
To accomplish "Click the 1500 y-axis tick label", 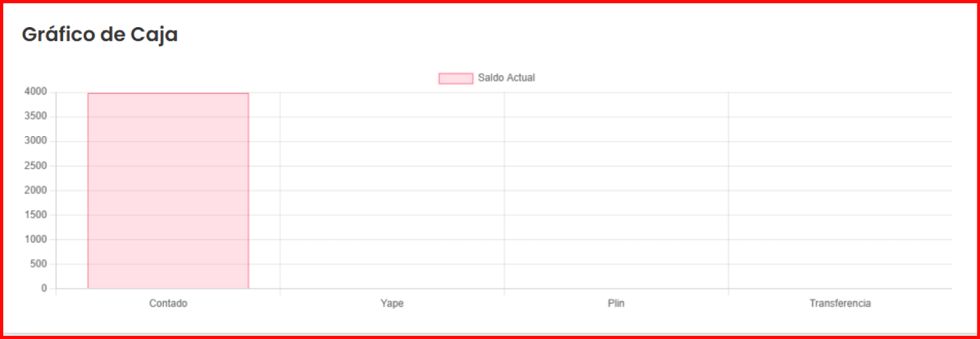I will [35, 215].
